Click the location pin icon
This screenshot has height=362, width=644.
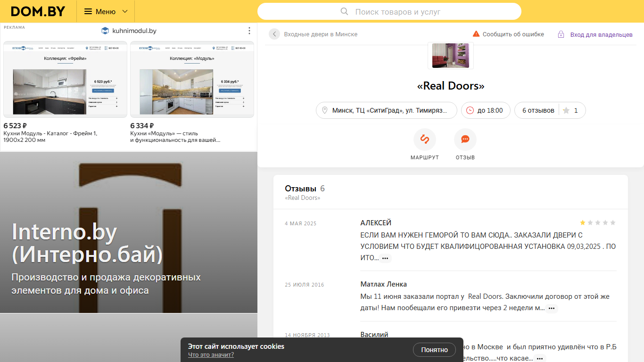tap(324, 110)
